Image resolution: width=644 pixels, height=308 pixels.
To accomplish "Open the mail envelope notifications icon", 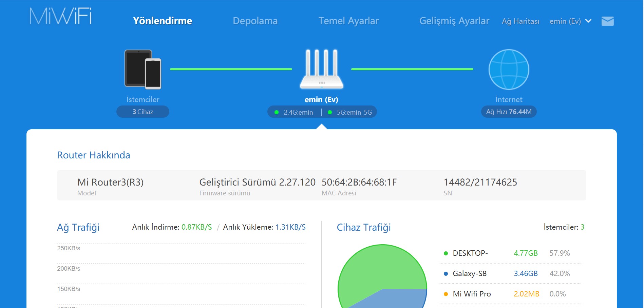I will pyautogui.click(x=607, y=21).
